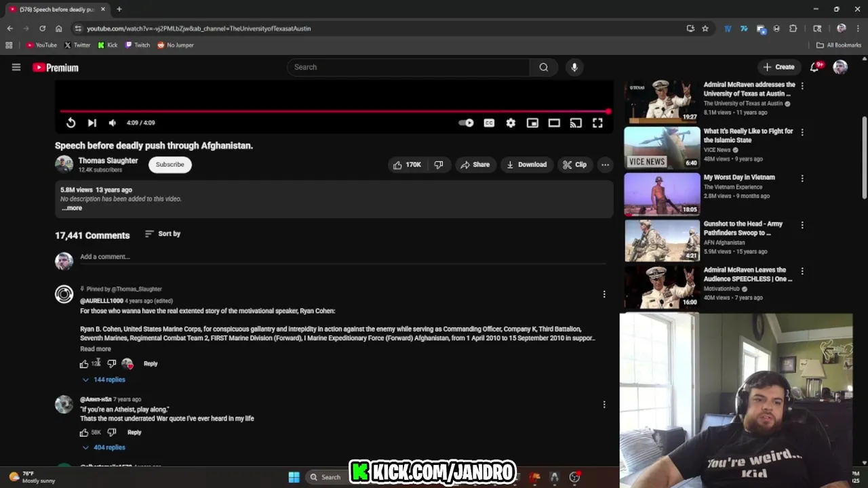Open comments Sort by menu
The width and height of the screenshot is (868, 488).
(x=163, y=234)
